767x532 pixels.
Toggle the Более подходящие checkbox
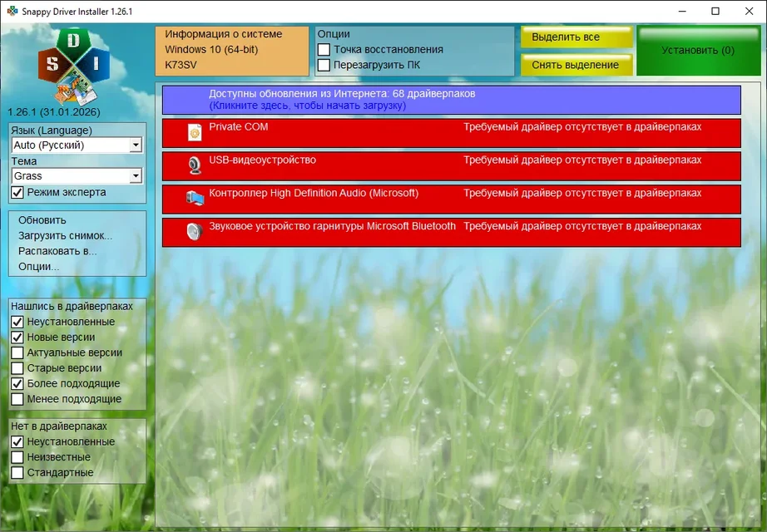(x=17, y=384)
